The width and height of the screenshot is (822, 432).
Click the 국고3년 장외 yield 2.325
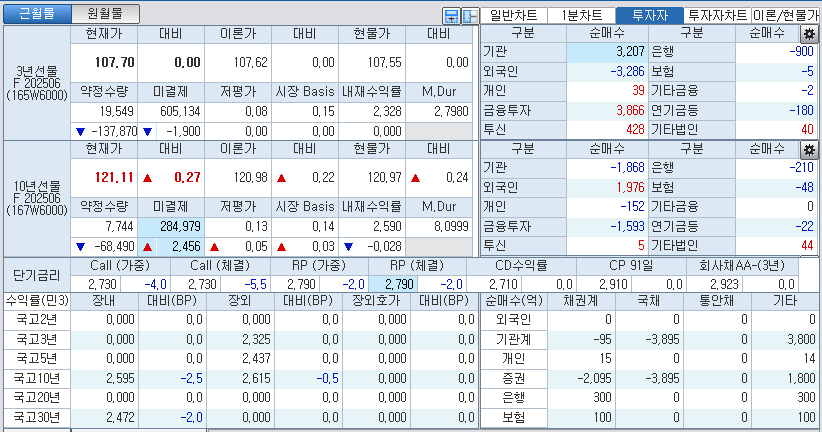point(256,339)
